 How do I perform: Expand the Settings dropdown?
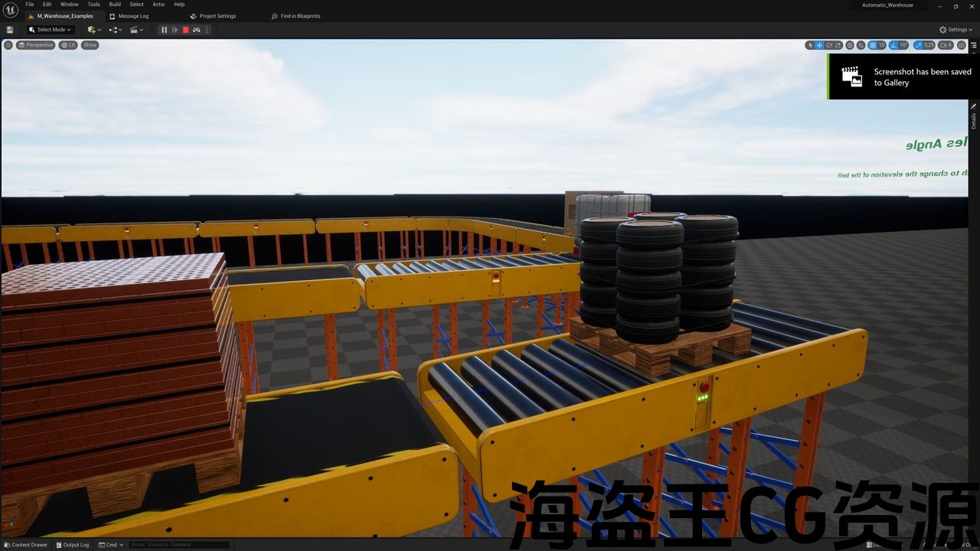tap(957, 30)
